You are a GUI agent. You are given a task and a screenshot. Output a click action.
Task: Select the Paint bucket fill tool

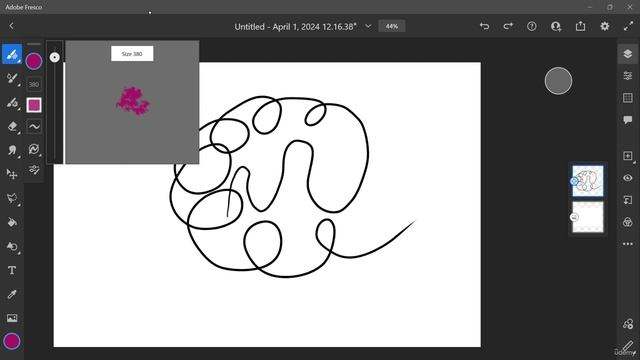12,222
